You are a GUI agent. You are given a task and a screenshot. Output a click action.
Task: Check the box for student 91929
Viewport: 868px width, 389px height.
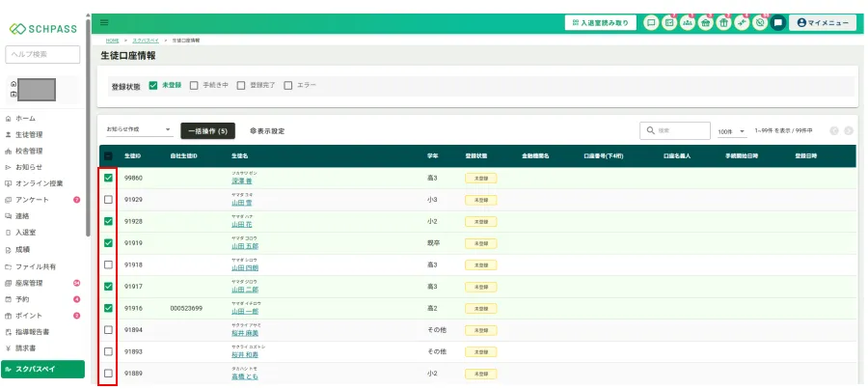point(108,199)
